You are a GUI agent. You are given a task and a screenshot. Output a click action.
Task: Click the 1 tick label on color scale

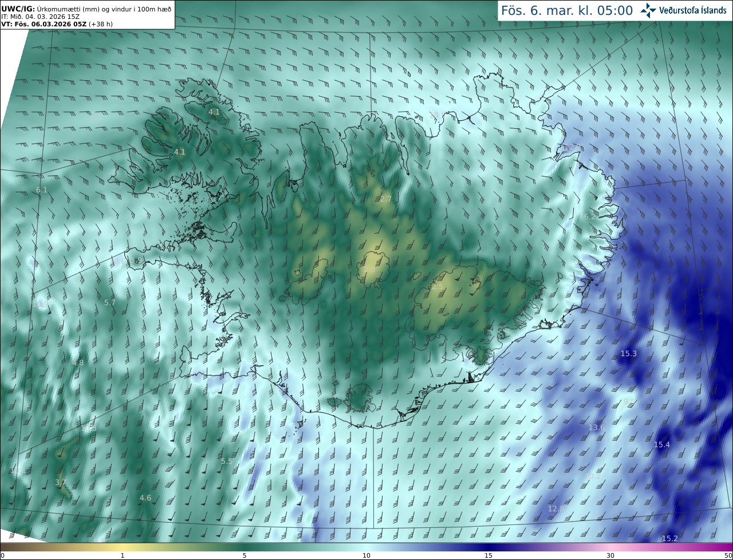(x=123, y=555)
